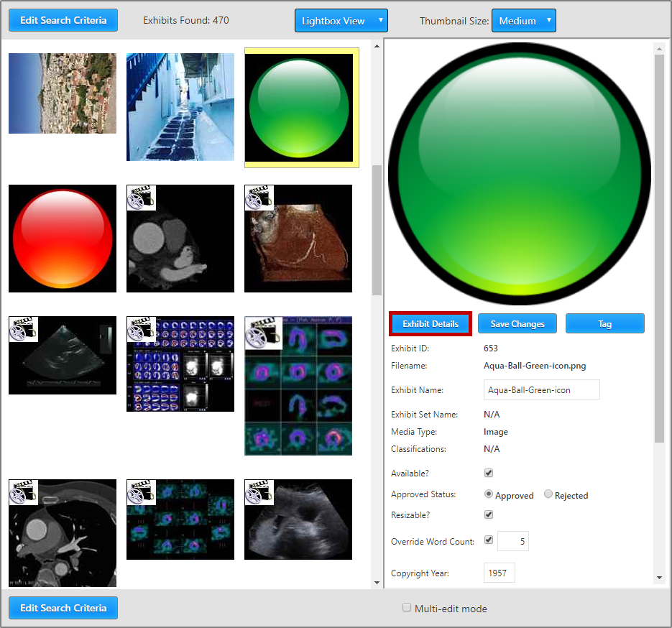
Task: Click film reel icon on blue heart scan grid
Action: click(x=142, y=330)
